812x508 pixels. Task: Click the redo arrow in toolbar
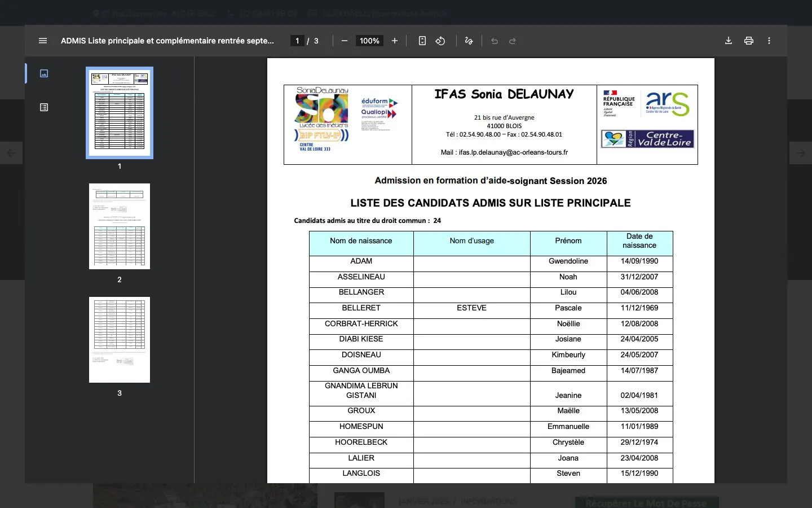pos(513,41)
